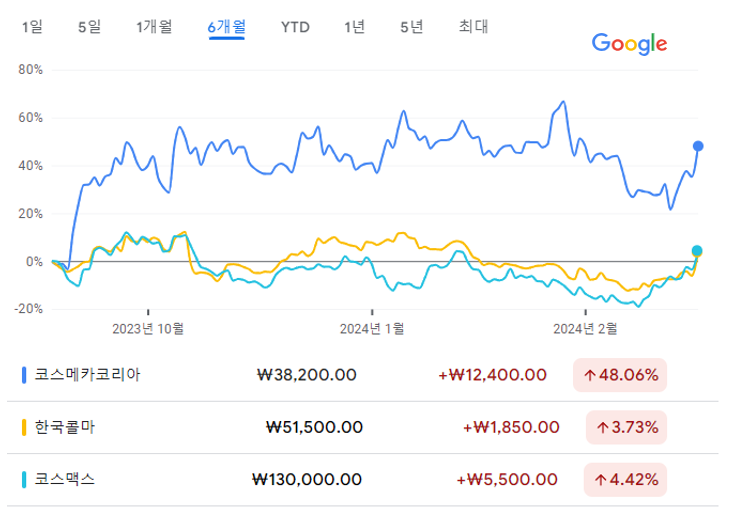Screen dimensions: 735x519
Task: Open the 한국콜마 stock row
Action: pos(362,428)
